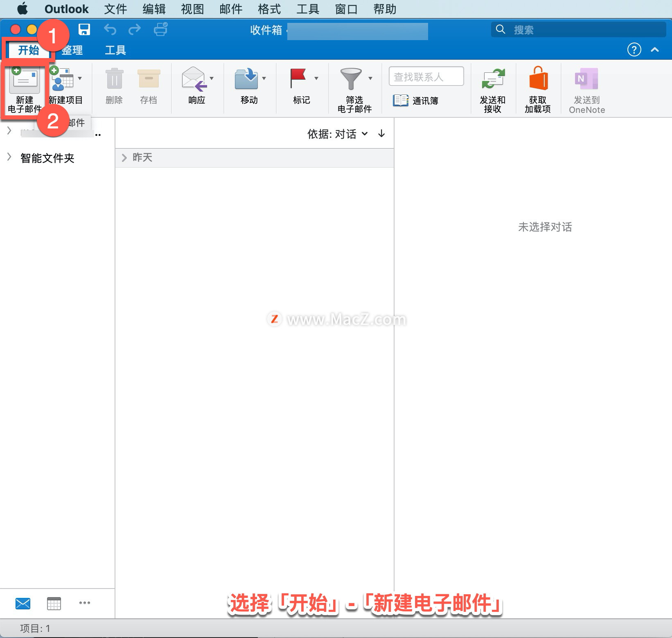Expand the account folder in sidebar
The width and height of the screenshot is (672, 638).
click(x=9, y=130)
